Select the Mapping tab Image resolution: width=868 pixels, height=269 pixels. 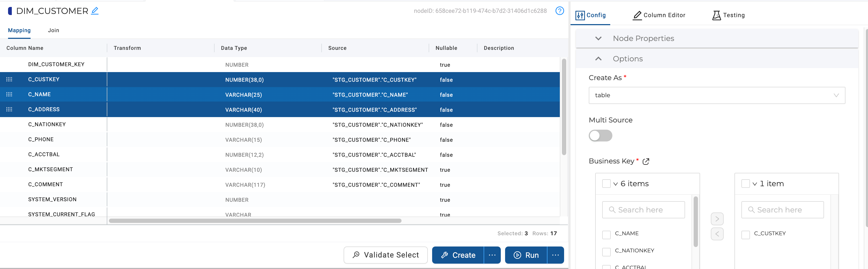coord(19,30)
